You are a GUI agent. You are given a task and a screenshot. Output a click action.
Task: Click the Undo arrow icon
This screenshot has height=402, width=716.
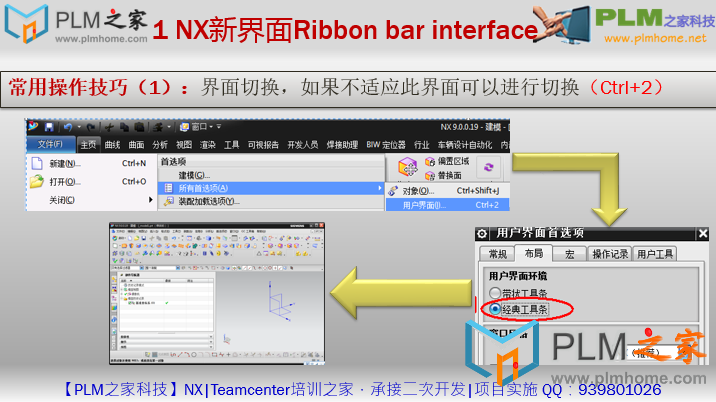tap(68, 127)
